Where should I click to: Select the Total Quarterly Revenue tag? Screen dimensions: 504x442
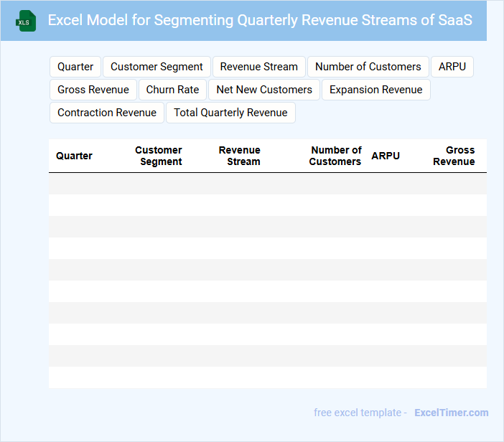click(x=230, y=113)
